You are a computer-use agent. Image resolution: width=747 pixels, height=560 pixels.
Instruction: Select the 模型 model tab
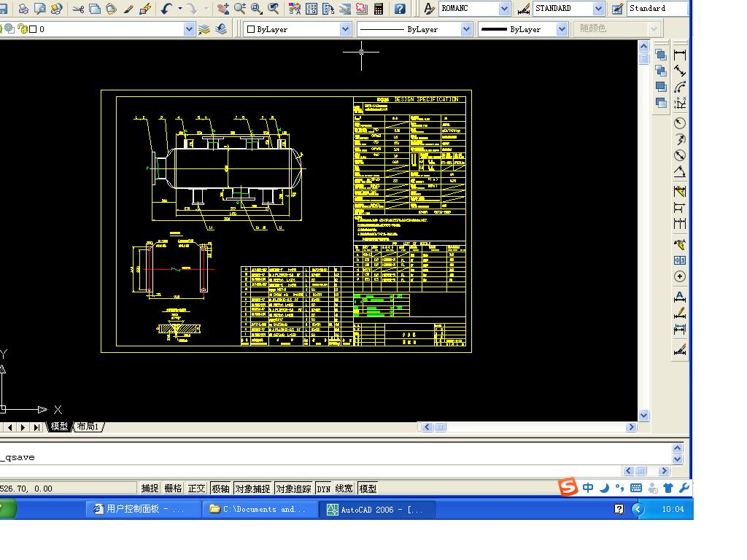(x=59, y=427)
